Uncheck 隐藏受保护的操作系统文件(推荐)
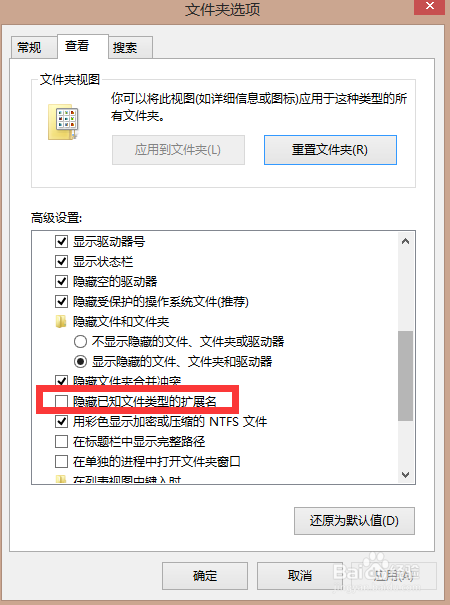This screenshot has height=605, width=450. 62,301
